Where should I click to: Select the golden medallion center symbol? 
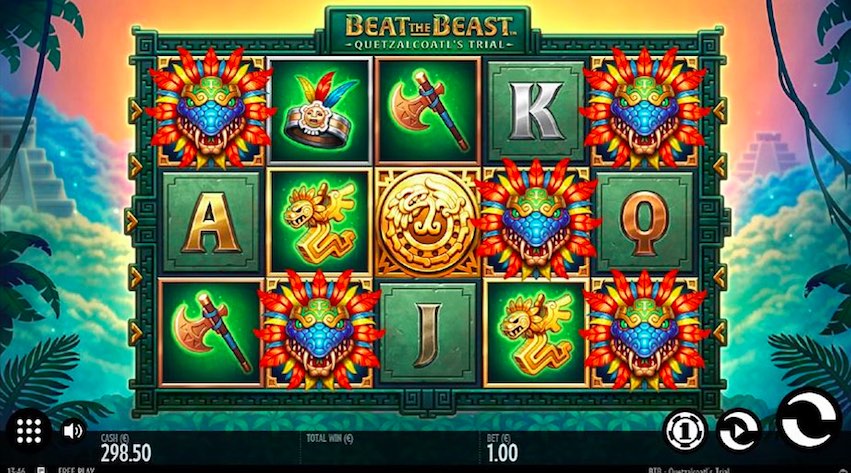pos(427,222)
